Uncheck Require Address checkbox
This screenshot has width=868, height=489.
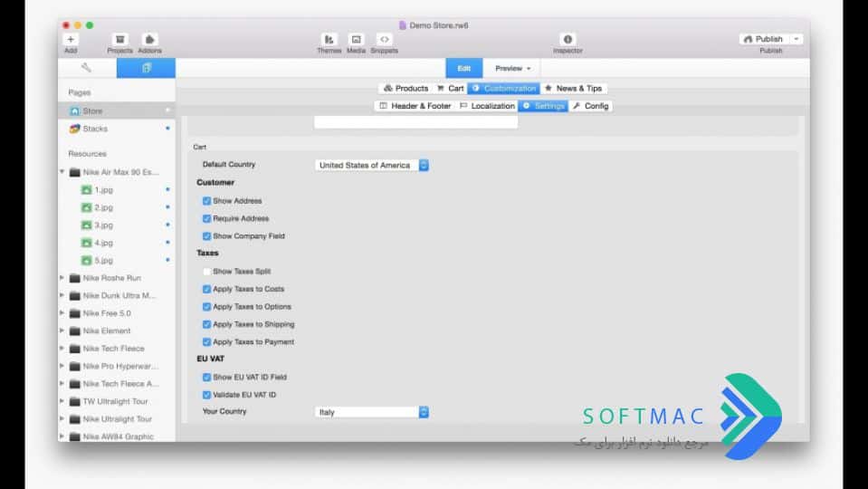click(206, 219)
